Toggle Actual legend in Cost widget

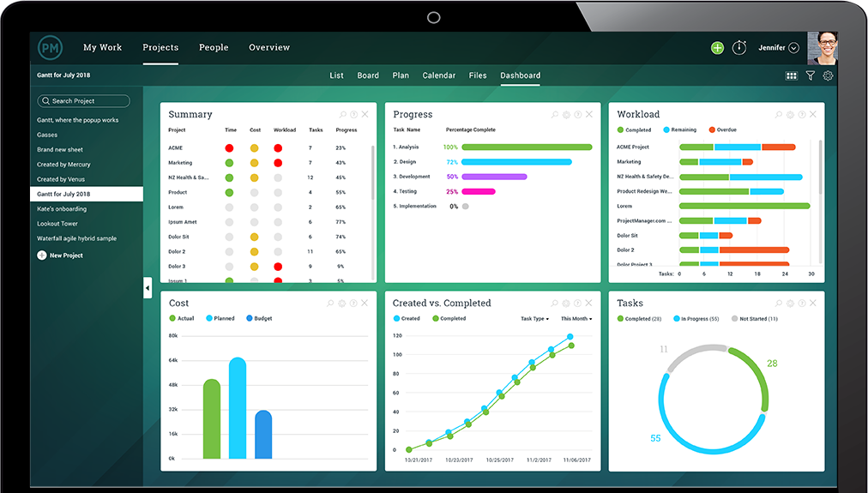pyautogui.click(x=182, y=319)
